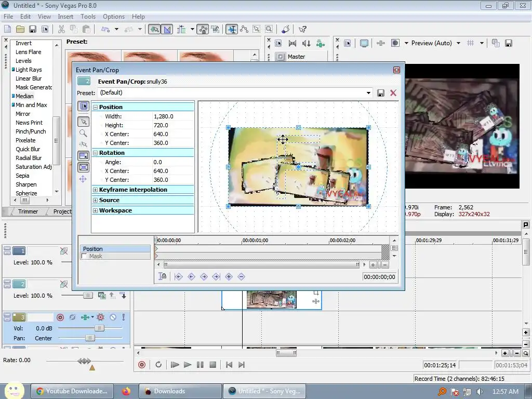The height and width of the screenshot is (399, 532).
Task: Select the Pan/Crop Normal Edit arrow tool
Action: pos(84,122)
